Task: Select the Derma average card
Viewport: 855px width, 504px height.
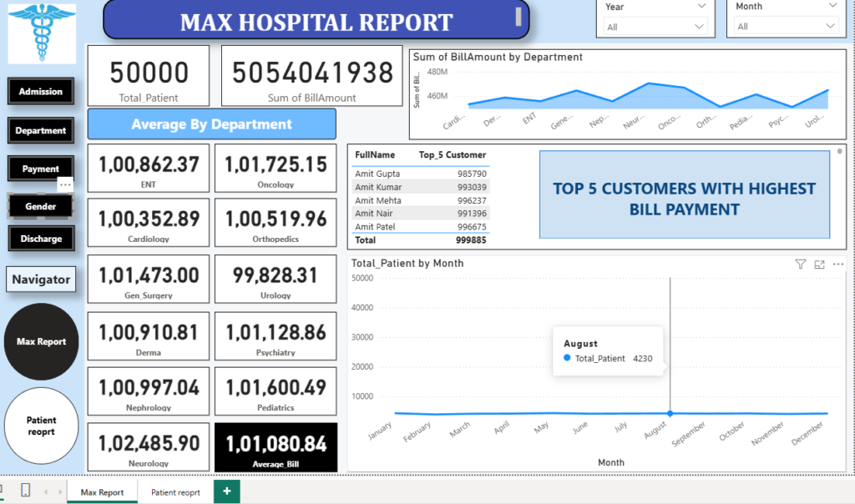Action: pos(149,336)
